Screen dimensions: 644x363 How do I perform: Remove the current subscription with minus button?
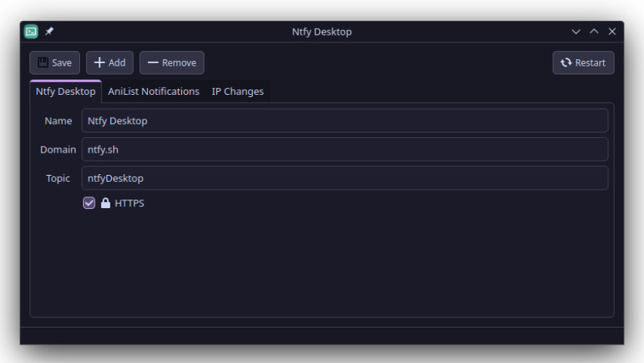(172, 63)
